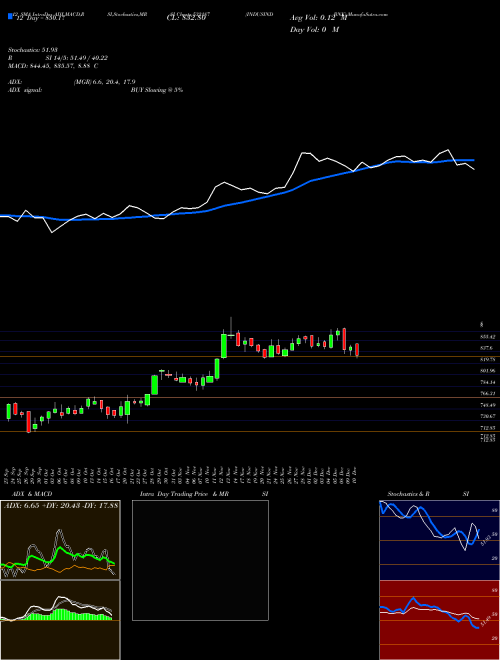Open the MACD histogram chart panel
Image resolution: width=500 pixels, height=660 pixels.
(x=60, y=620)
